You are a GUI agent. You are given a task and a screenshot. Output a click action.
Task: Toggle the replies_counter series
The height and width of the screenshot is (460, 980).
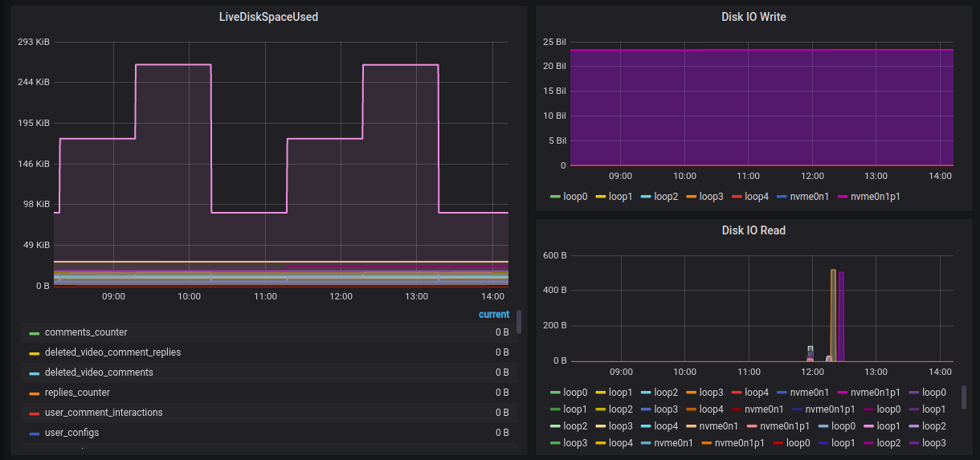77,393
